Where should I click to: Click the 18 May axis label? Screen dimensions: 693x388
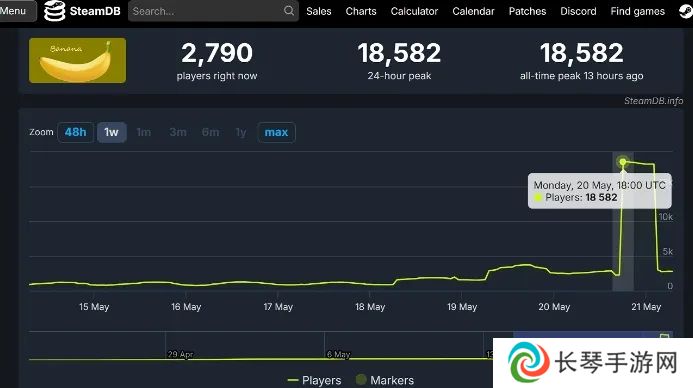pos(370,307)
